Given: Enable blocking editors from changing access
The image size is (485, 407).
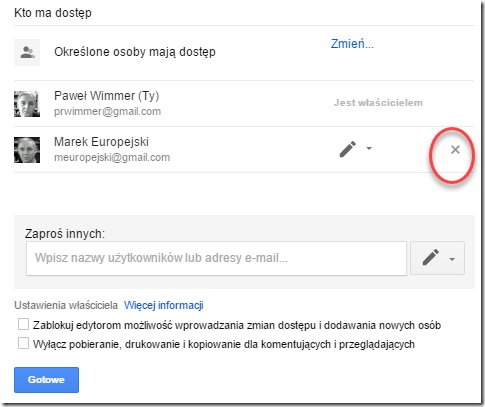Looking at the screenshot, I should (23, 324).
